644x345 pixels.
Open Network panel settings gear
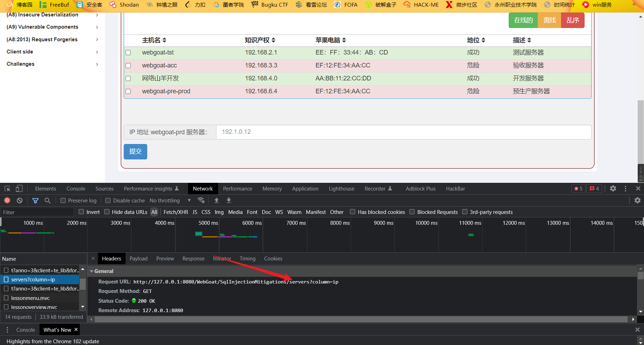click(x=638, y=201)
